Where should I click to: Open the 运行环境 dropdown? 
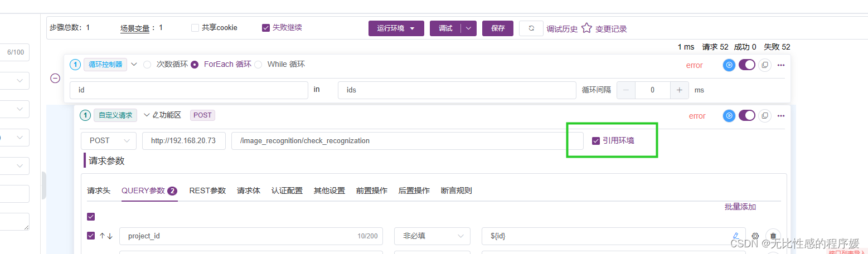pos(396,28)
